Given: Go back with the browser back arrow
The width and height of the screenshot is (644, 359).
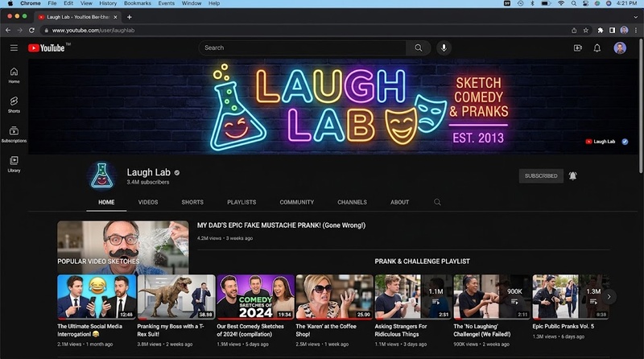Looking at the screenshot, I should click(8, 31).
